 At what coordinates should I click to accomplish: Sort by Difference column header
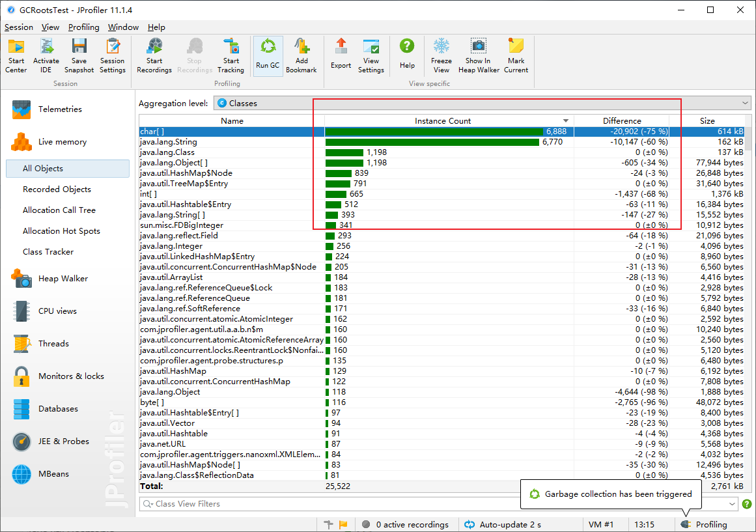click(x=621, y=121)
